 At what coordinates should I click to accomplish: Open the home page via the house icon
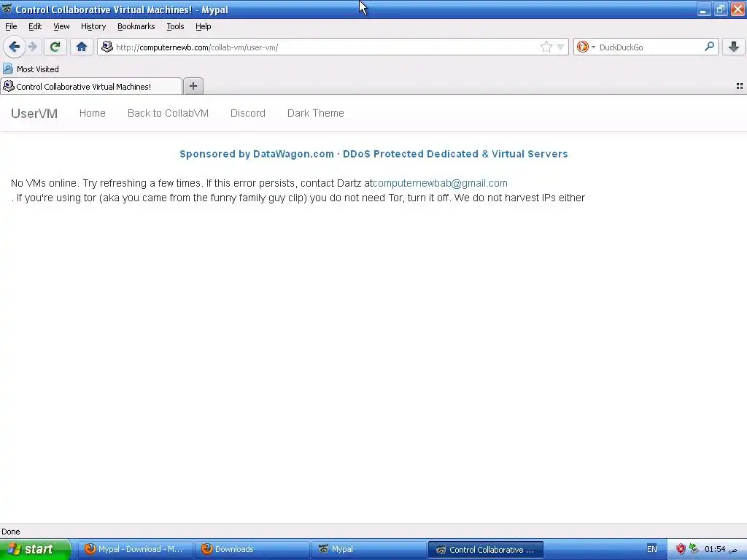[x=82, y=47]
